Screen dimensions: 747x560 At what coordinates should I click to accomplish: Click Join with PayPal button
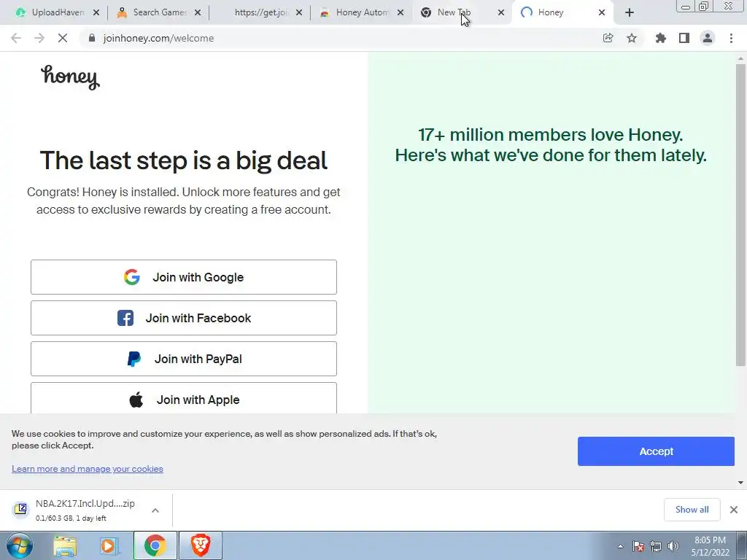(183, 359)
